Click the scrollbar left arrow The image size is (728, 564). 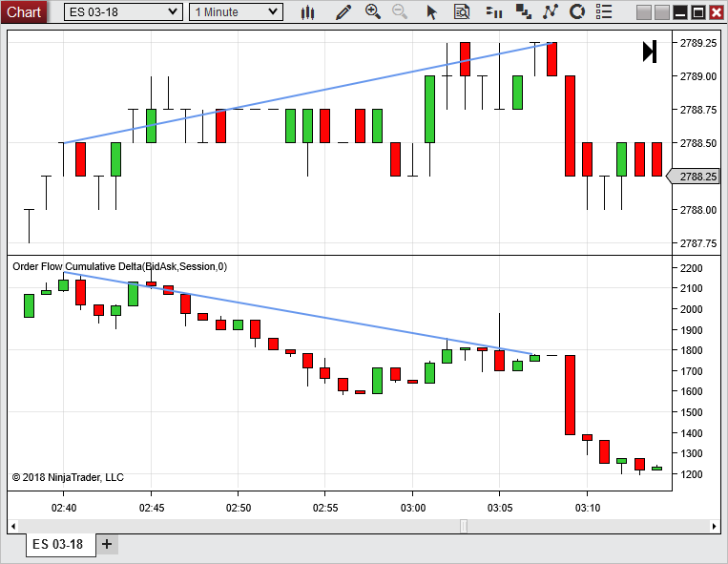(x=13, y=526)
